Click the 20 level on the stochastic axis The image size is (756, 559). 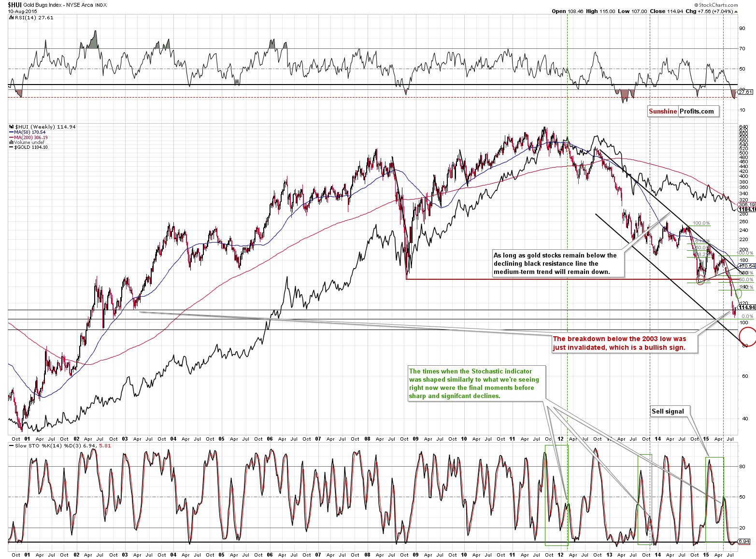tap(742, 528)
